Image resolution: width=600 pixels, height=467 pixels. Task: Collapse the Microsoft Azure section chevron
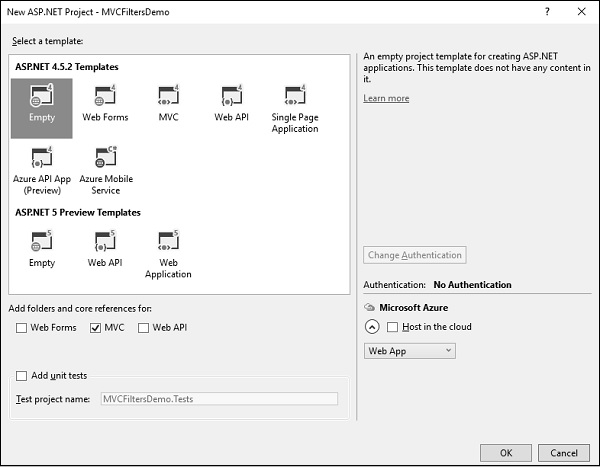point(371,327)
